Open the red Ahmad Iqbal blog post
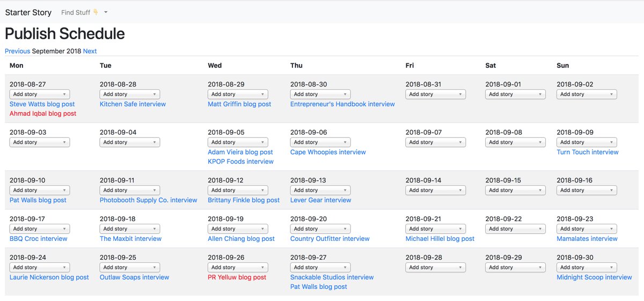 [x=43, y=114]
